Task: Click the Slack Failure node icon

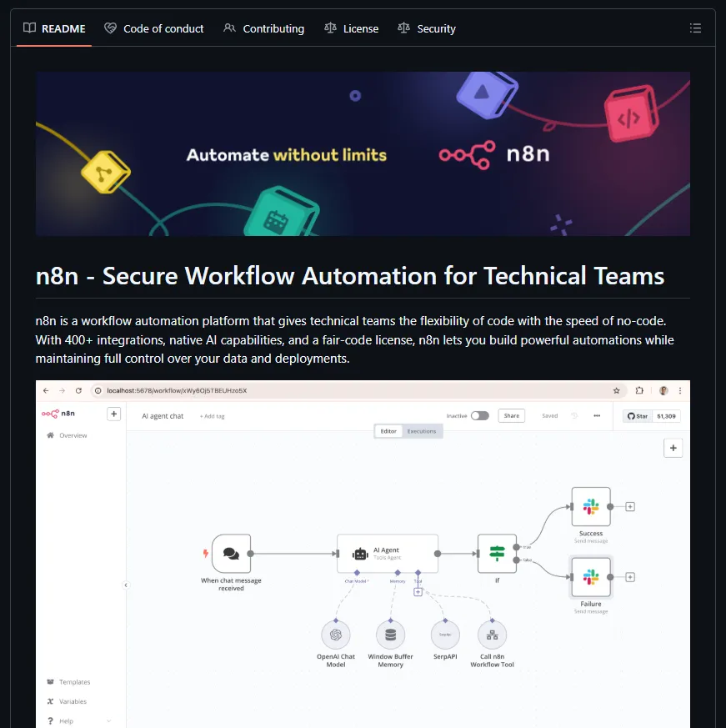Action: [x=591, y=577]
